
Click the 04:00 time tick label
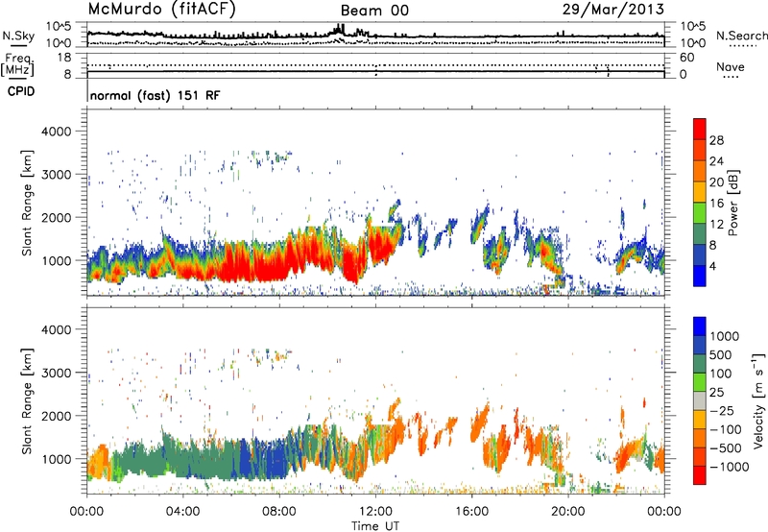coord(182,512)
